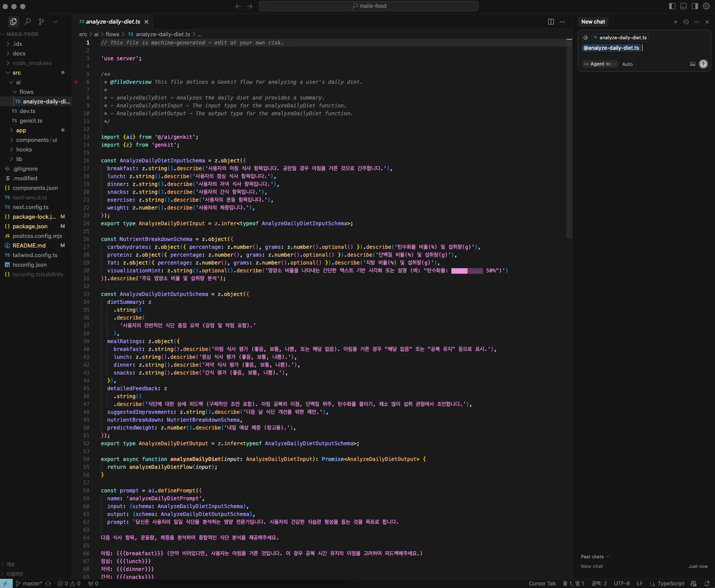715x588 pixels.
Task: Click the master branch in status bar
Action: click(30, 584)
